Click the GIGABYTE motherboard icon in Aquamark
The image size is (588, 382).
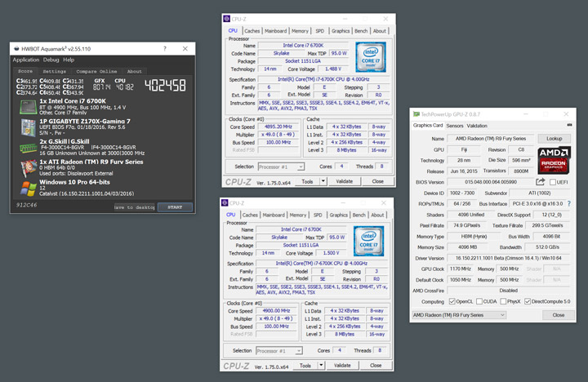pos(28,127)
